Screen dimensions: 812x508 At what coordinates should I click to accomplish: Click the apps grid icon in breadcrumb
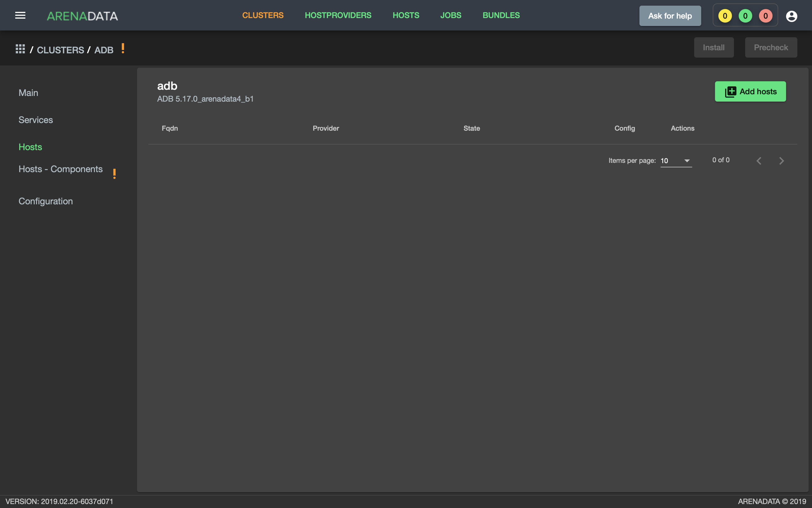click(x=20, y=49)
